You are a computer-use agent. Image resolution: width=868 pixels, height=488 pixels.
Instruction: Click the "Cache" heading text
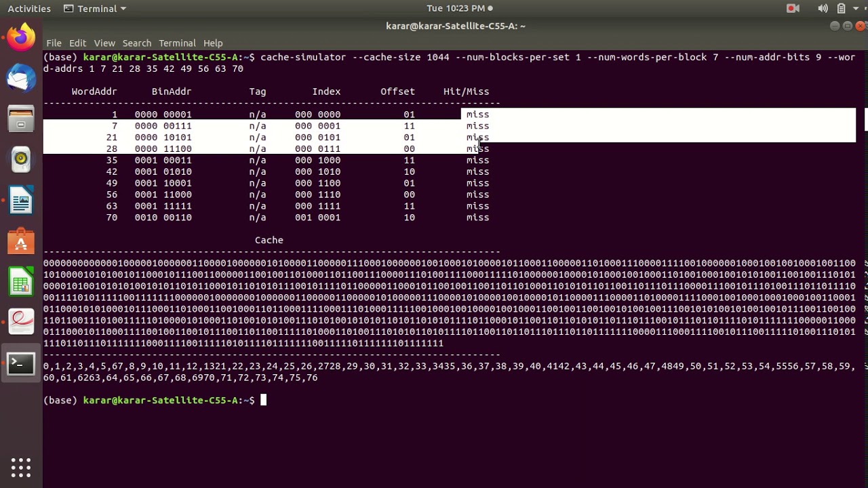269,240
